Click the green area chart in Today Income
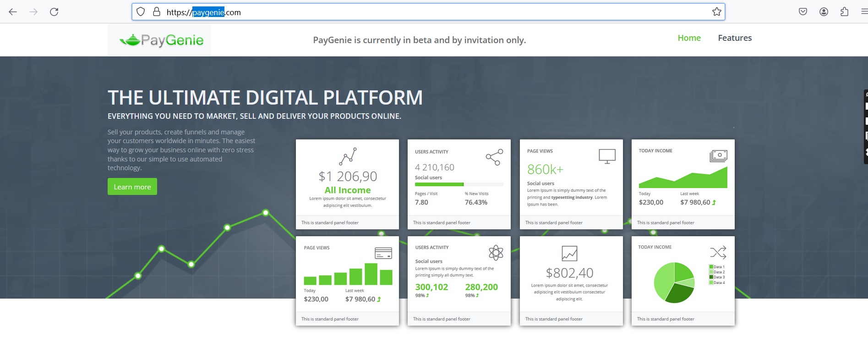 coord(683,178)
